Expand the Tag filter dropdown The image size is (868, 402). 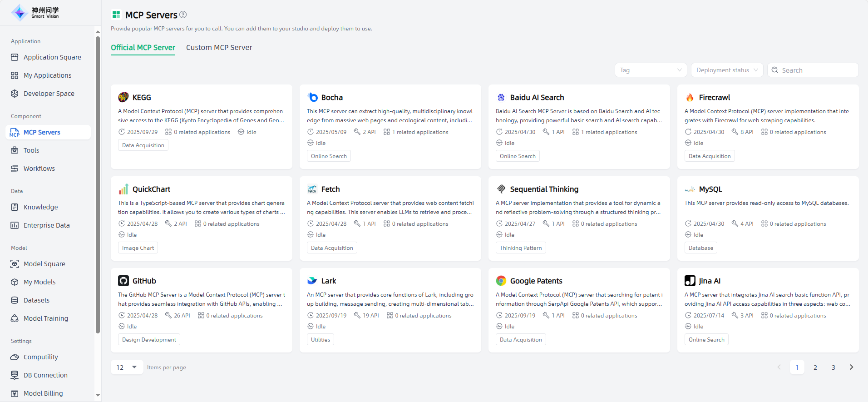pos(651,70)
